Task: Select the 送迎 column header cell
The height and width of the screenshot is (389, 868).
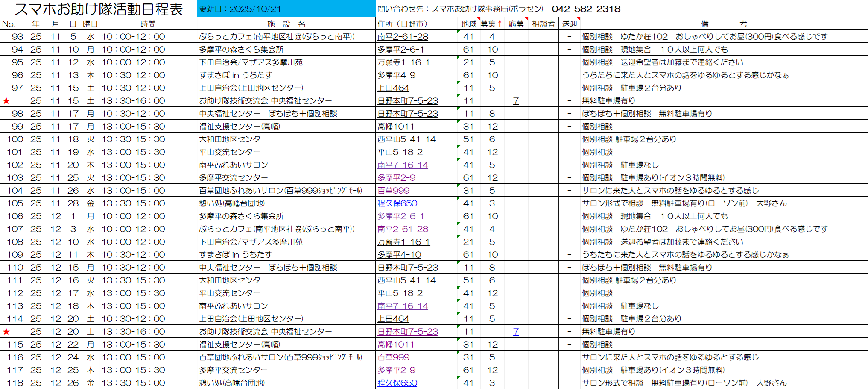Action: pos(569,24)
